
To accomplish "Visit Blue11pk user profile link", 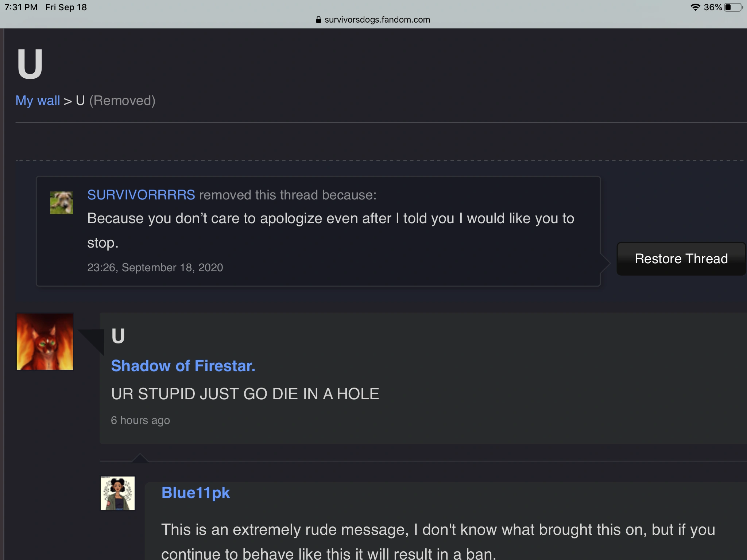I will click(196, 493).
